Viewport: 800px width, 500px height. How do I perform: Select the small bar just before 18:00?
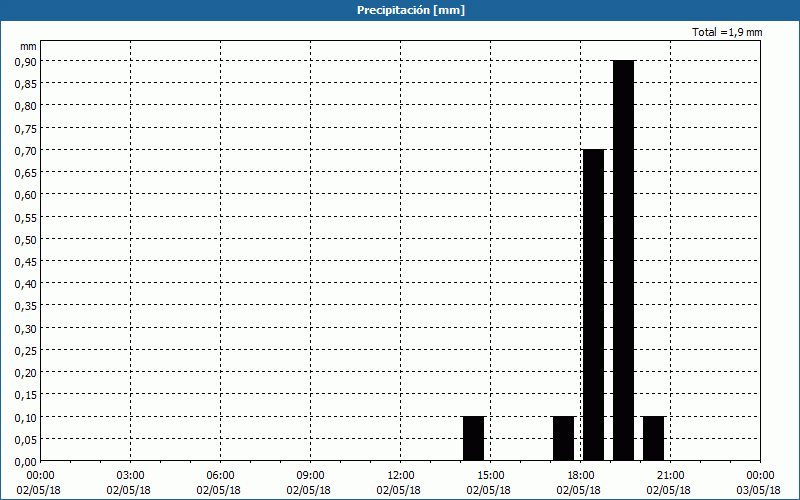[564, 439]
